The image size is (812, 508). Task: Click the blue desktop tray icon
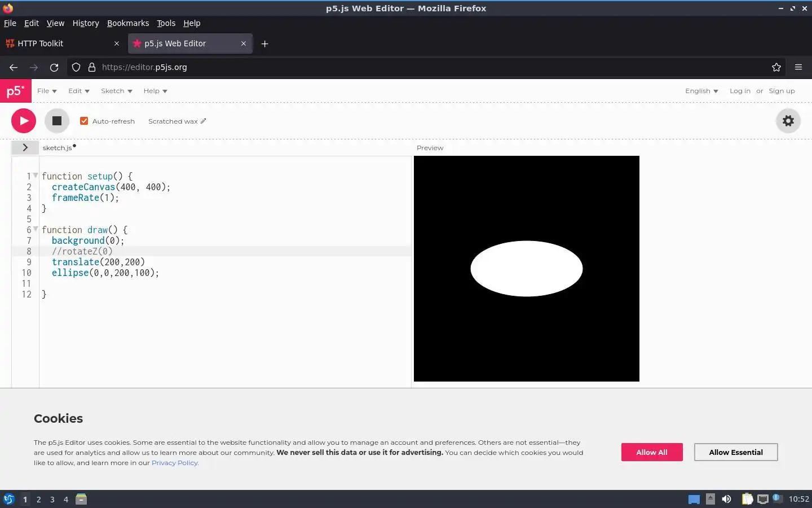(694, 499)
